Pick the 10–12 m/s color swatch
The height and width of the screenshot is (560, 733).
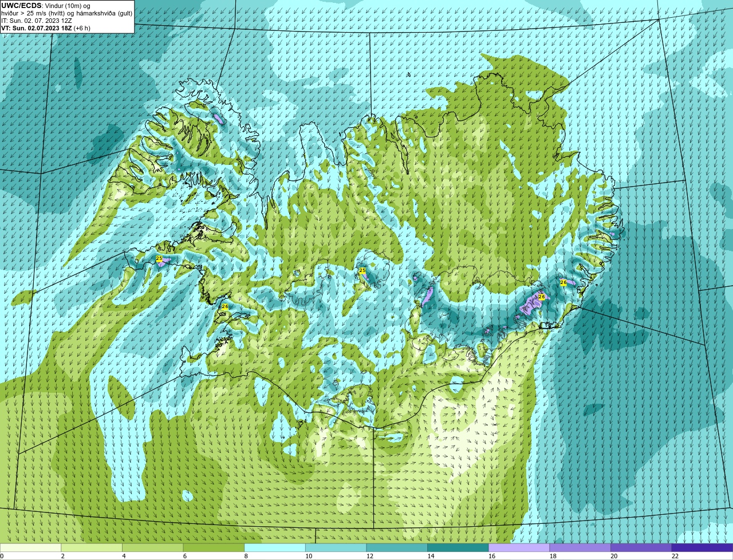pyautogui.click(x=336, y=547)
